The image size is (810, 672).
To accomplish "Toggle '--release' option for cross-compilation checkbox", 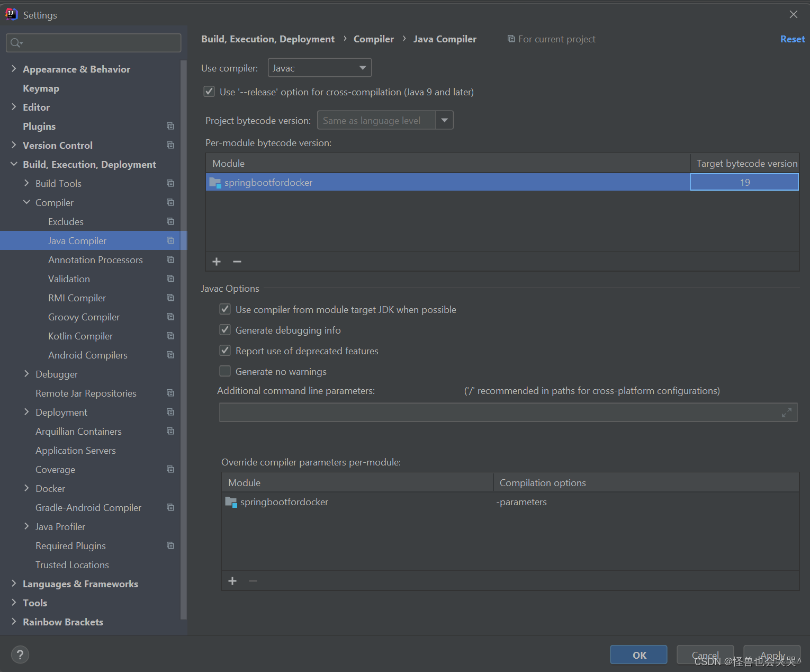I will click(x=209, y=92).
